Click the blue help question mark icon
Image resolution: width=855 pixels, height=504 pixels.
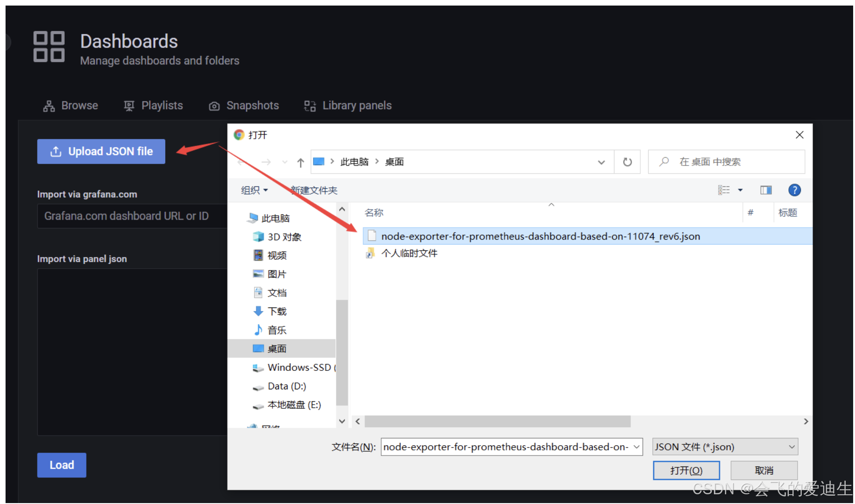click(794, 190)
